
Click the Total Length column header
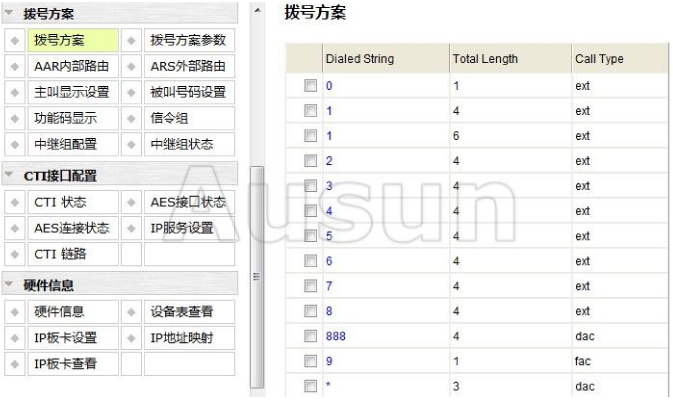click(x=485, y=59)
